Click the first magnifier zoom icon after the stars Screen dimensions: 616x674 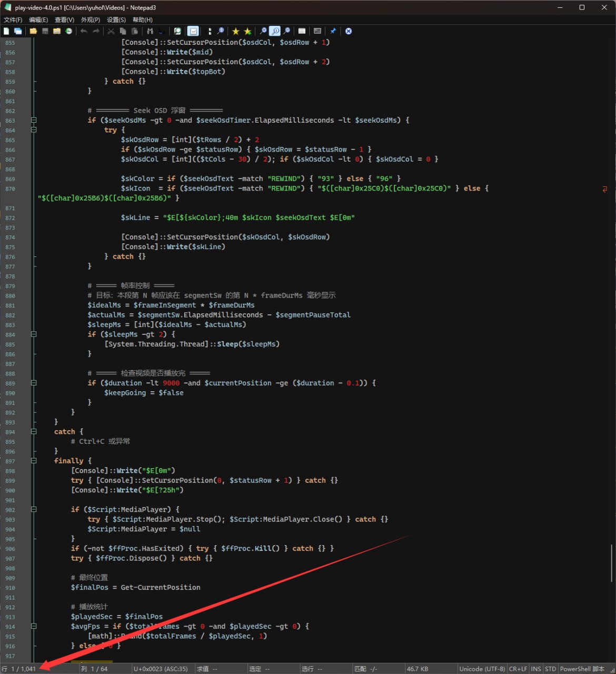pos(263,32)
